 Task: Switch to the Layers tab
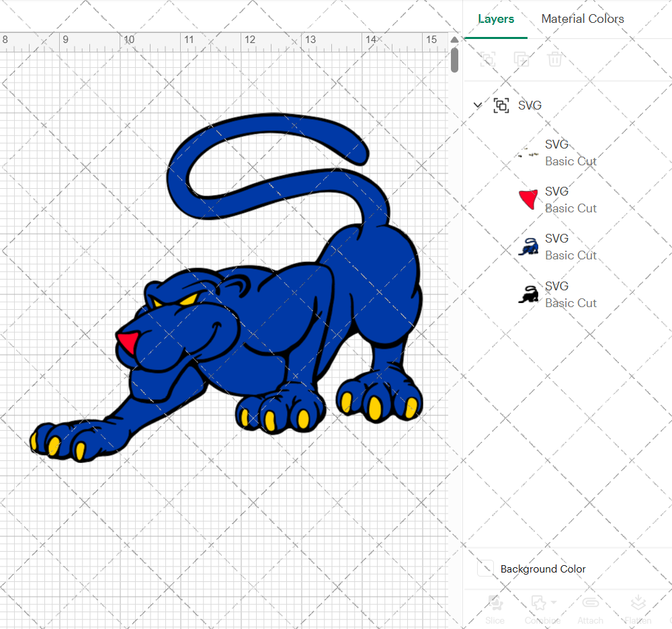click(496, 19)
